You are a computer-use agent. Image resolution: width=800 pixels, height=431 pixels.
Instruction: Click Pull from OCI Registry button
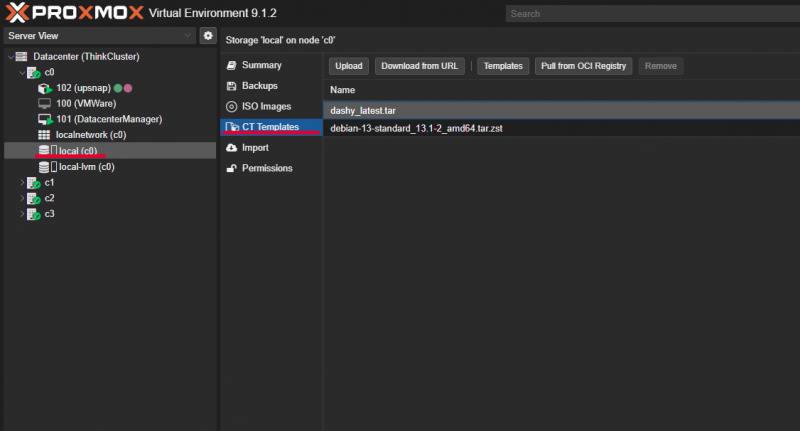(x=583, y=66)
